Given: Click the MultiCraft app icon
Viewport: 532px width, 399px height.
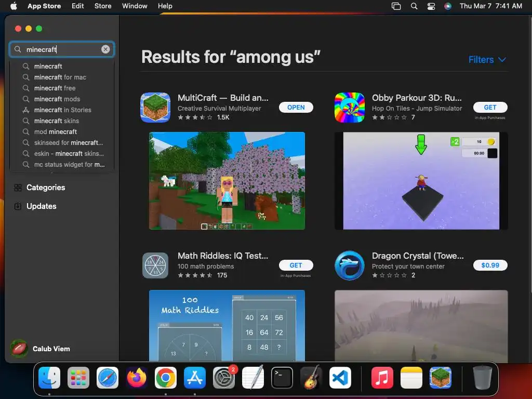Looking at the screenshot, I should point(155,107).
